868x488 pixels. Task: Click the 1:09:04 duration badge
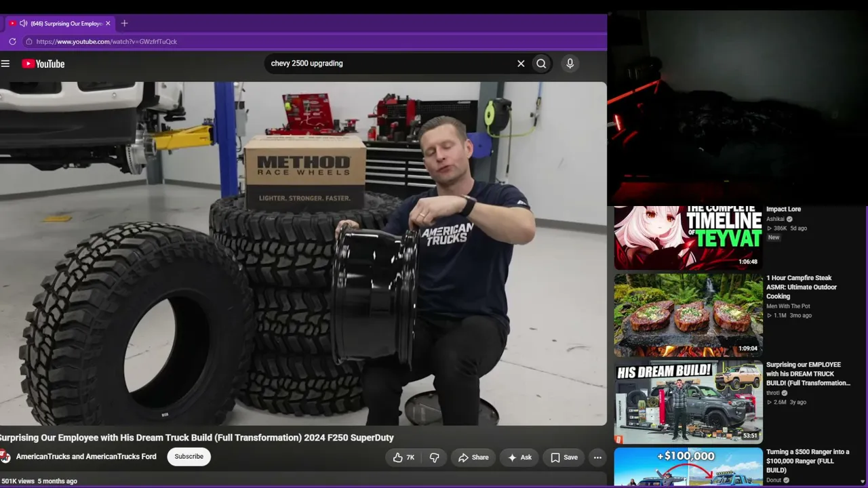pyautogui.click(x=748, y=348)
